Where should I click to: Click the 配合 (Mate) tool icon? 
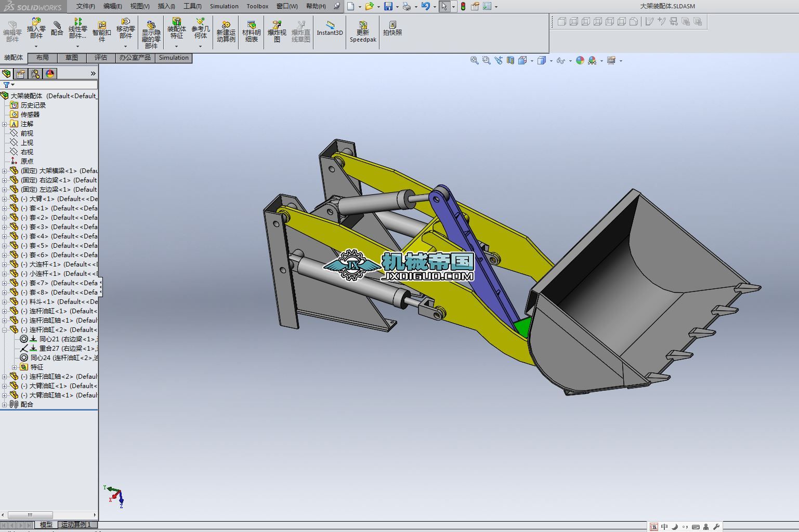(57, 29)
